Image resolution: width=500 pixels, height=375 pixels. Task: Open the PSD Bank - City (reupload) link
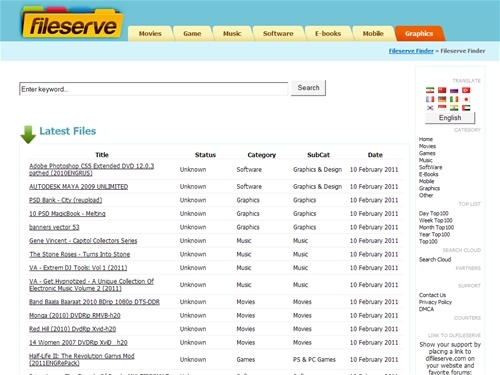(x=66, y=200)
